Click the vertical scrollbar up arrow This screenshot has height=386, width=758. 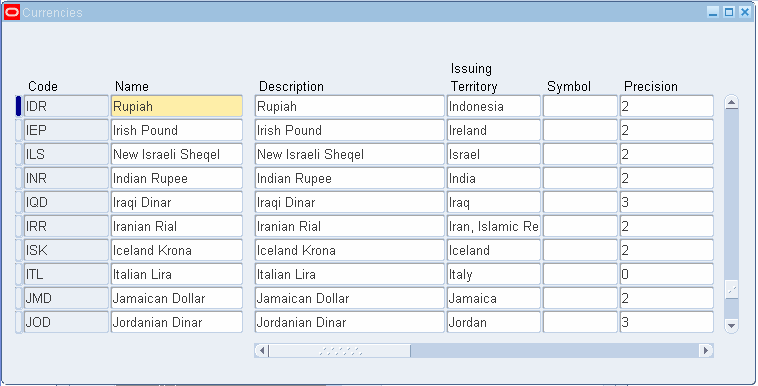(x=731, y=103)
